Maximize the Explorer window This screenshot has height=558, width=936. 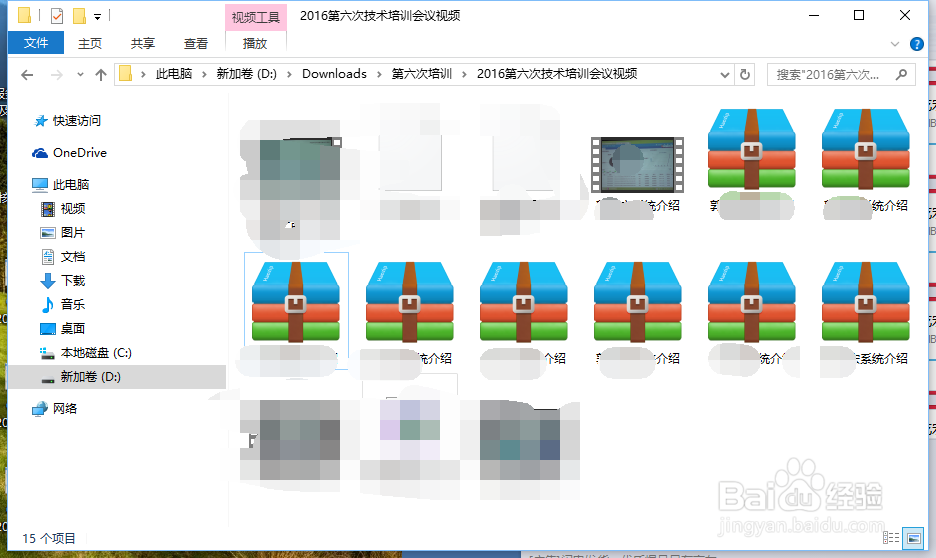pyautogui.click(x=859, y=16)
